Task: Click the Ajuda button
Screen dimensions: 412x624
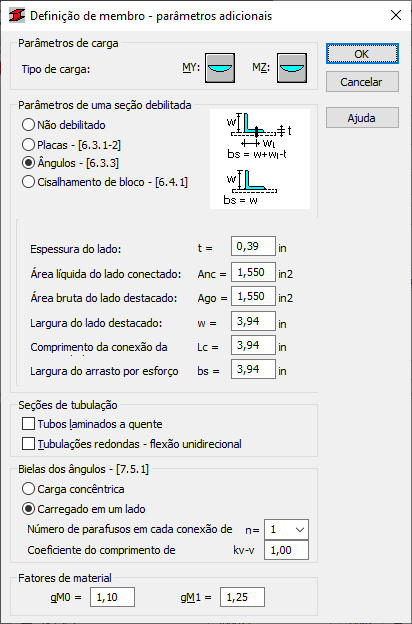Action: (362, 118)
